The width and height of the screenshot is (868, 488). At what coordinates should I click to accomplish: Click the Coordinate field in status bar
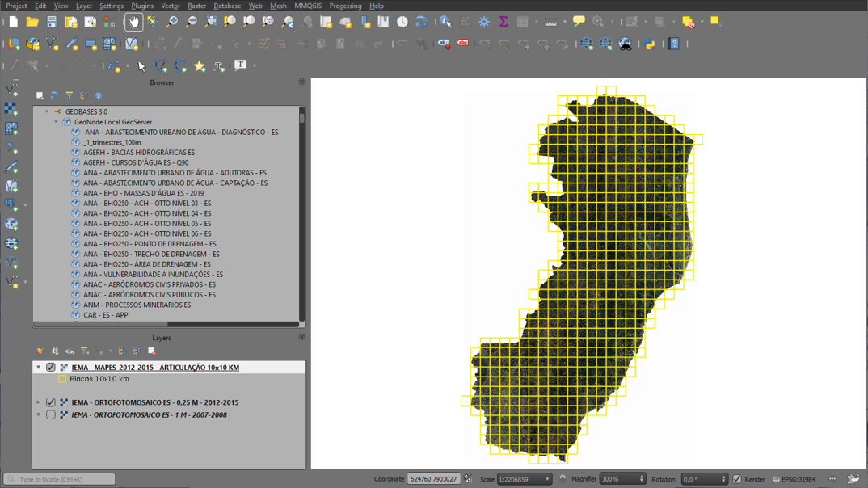[x=434, y=479]
